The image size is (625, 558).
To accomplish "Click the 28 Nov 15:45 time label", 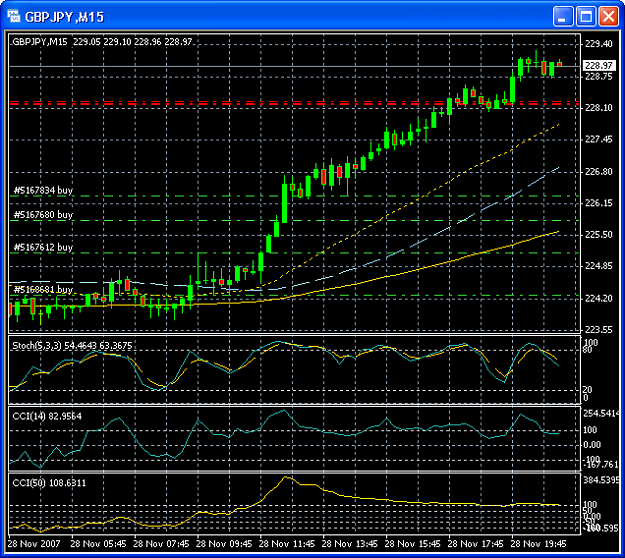I will click(413, 544).
